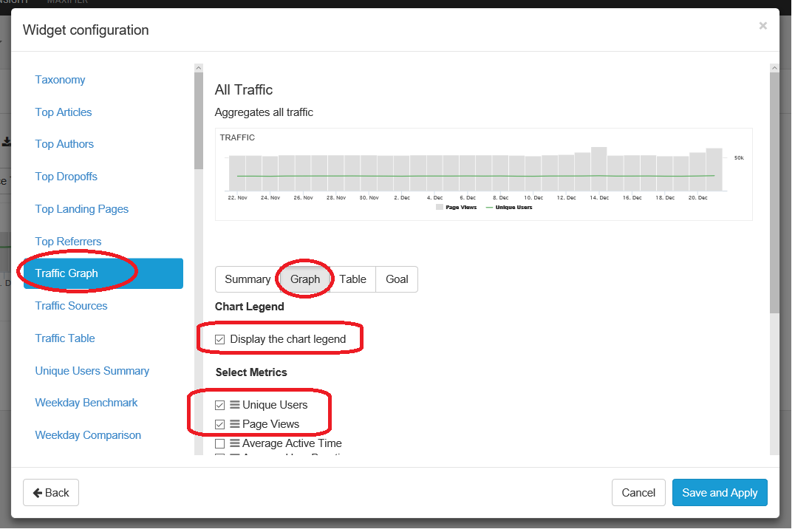Viewport: 795px width, 532px height.
Task: Open Unique Users Summary widget
Action: pos(93,372)
